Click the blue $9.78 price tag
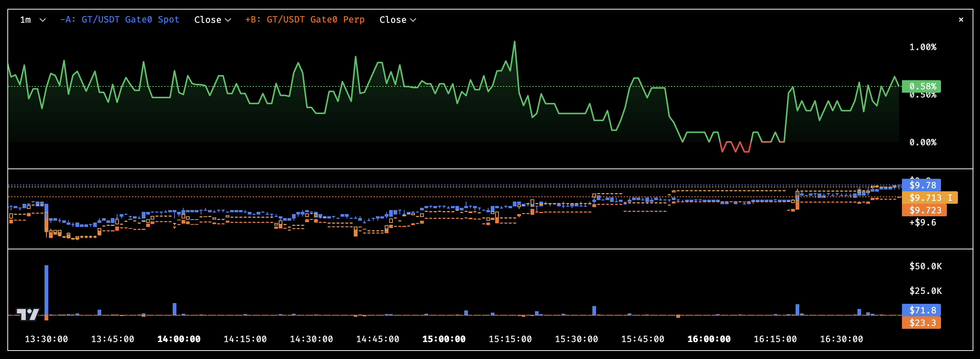Screen dimensions: 980x359 click(x=921, y=185)
